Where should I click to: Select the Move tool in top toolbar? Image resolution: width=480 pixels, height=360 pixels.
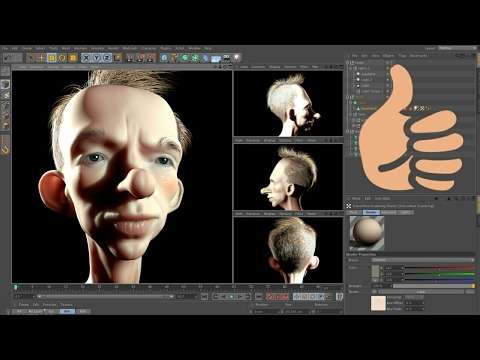coord(41,58)
